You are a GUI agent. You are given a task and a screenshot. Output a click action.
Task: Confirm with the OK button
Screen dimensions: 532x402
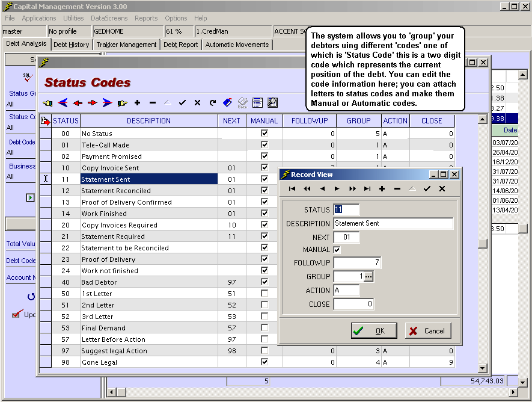(374, 331)
